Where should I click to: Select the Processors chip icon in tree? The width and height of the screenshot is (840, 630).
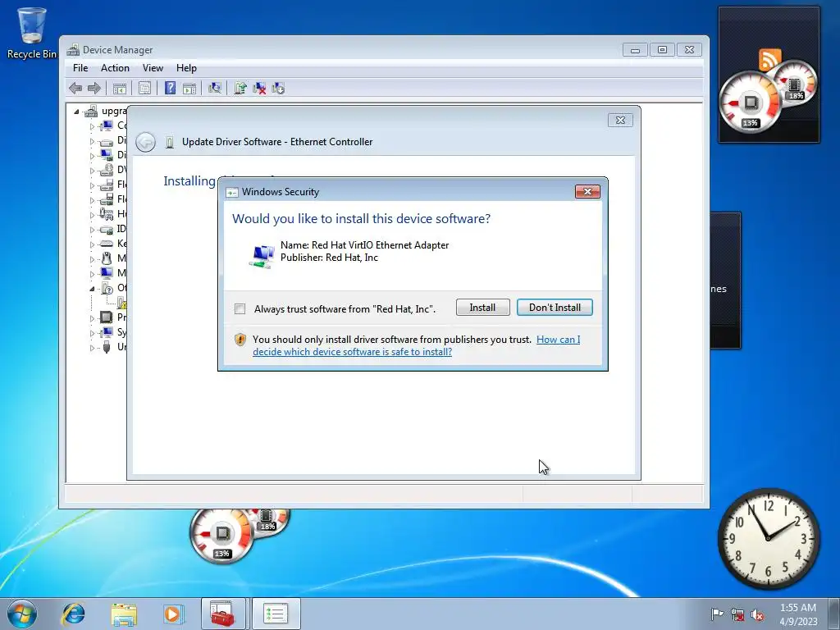[x=106, y=317]
